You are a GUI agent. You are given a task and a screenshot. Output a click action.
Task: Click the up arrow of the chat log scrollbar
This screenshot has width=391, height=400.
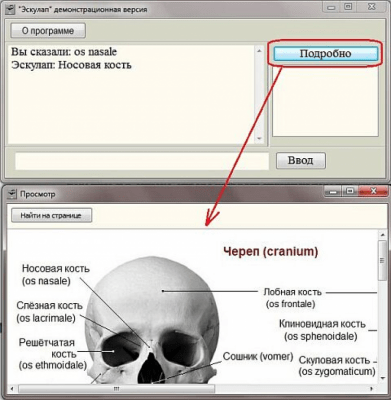pyautogui.click(x=259, y=51)
